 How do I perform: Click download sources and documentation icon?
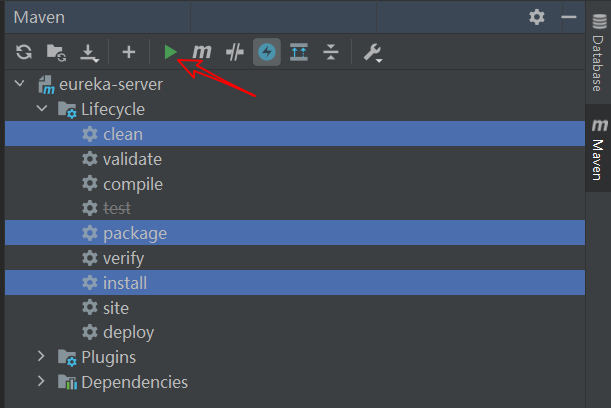[x=89, y=53]
